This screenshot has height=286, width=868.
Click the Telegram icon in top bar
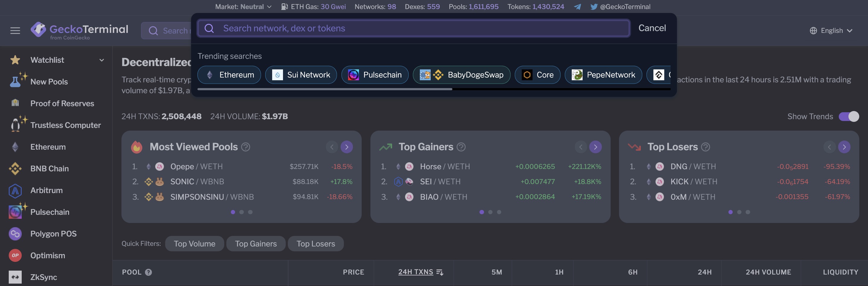tap(577, 7)
